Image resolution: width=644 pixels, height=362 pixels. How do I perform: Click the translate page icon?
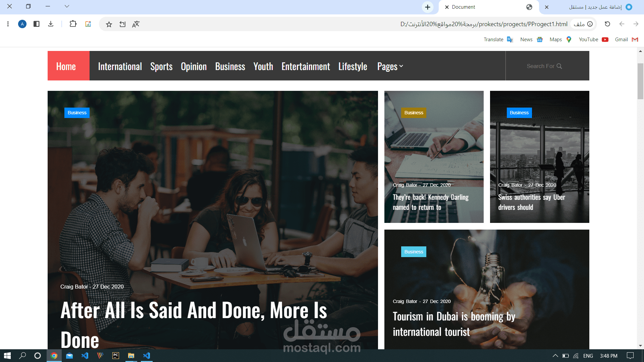pos(136,24)
